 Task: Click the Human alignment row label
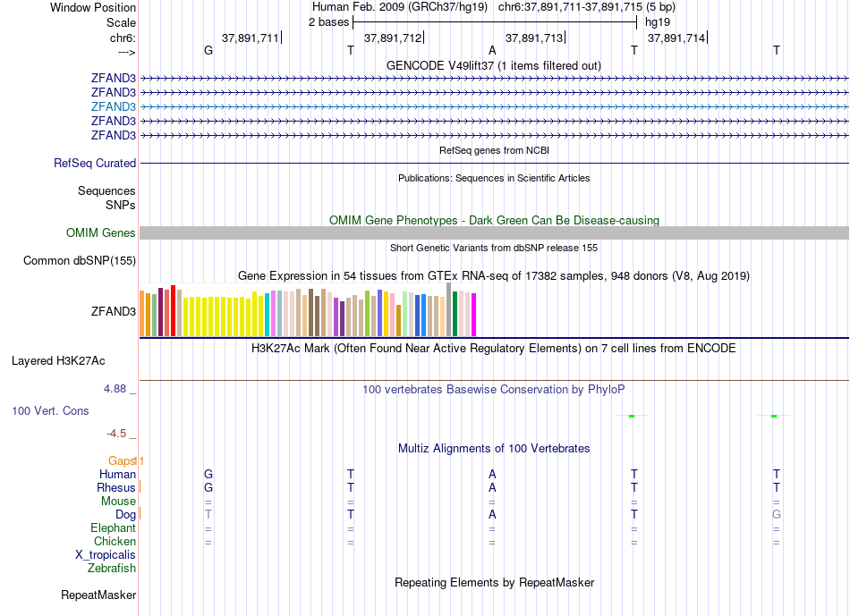pos(117,474)
